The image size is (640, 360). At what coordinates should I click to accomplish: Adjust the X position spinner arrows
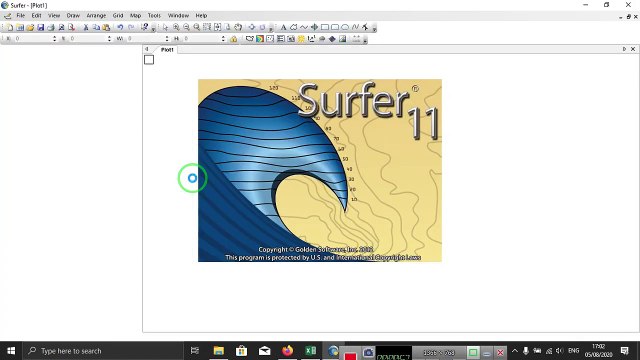click(x=55, y=38)
